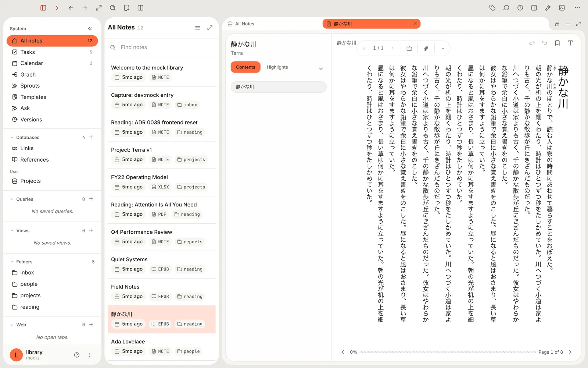Image resolution: width=588 pixels, height=368 pixels.
Task: Click the Find notes search field
Action: [162, 47]
